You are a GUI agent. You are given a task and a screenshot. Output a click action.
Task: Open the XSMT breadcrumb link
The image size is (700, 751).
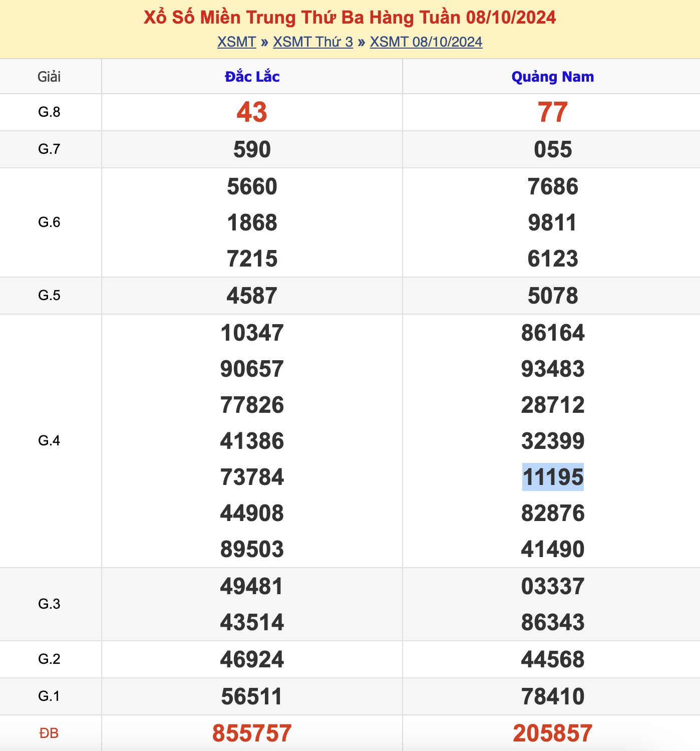[x=236, y=42]
